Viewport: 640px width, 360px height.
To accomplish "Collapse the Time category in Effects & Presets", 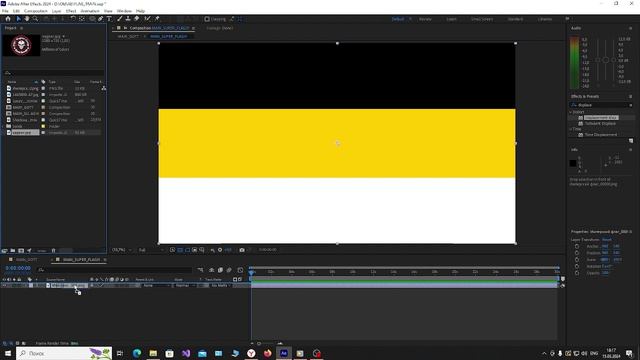I will pyautogui.click(x=571, y=129).
